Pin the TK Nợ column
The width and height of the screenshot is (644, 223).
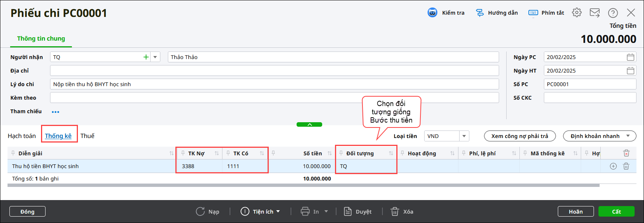pos(183,153)
